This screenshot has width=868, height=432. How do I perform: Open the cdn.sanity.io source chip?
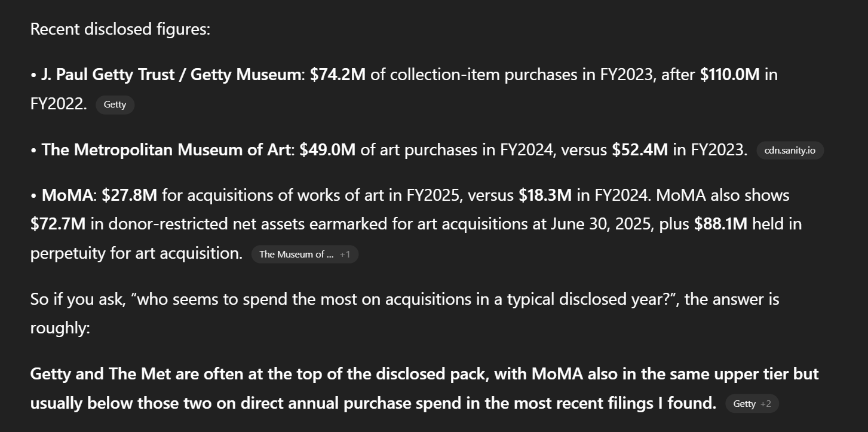[790, 150]
